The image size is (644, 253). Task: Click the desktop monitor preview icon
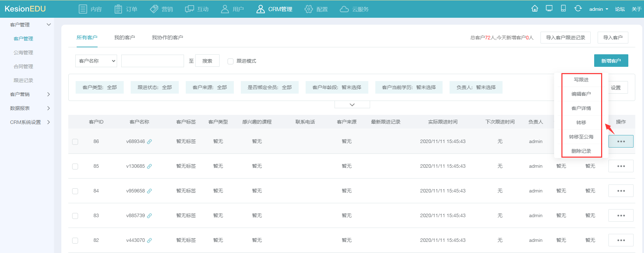point(549,8)
